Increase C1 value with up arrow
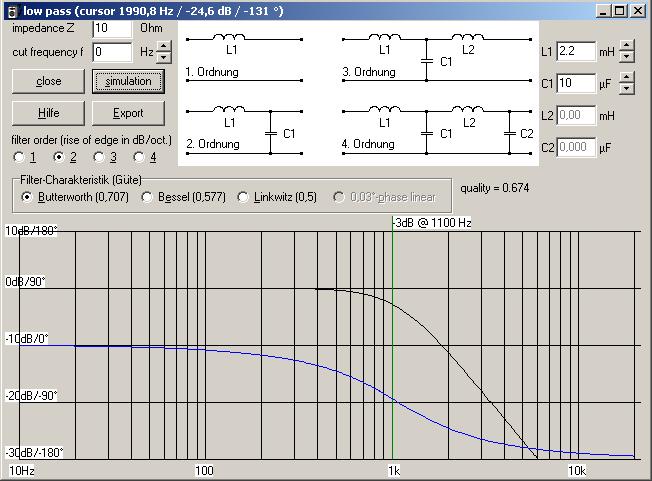 click(627, 77)
